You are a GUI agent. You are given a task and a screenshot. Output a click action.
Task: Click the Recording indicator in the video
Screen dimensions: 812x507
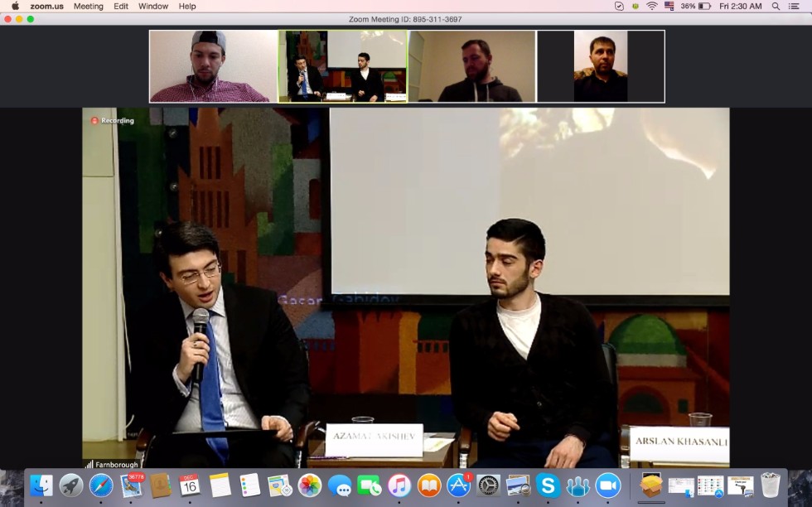[112, 121]
